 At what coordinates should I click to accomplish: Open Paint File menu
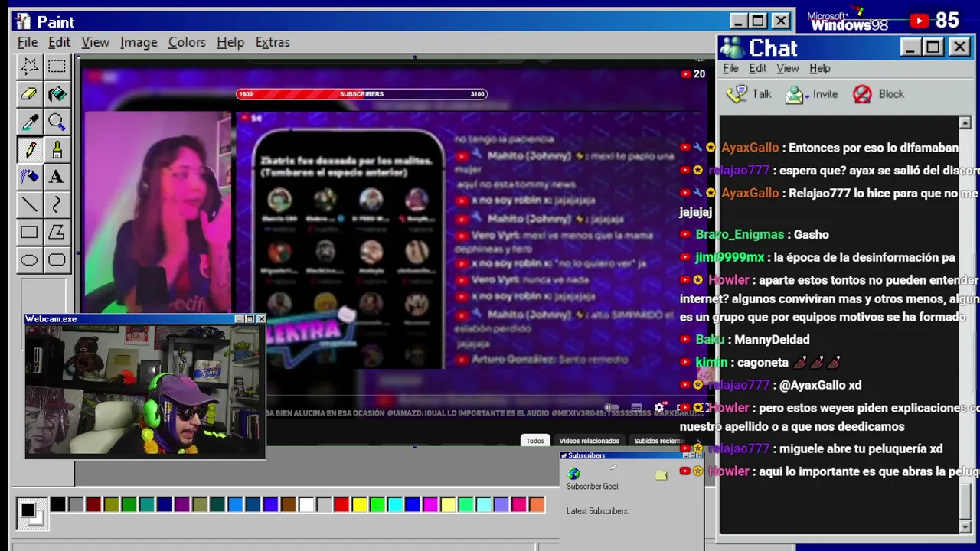(x=28, y=42)
